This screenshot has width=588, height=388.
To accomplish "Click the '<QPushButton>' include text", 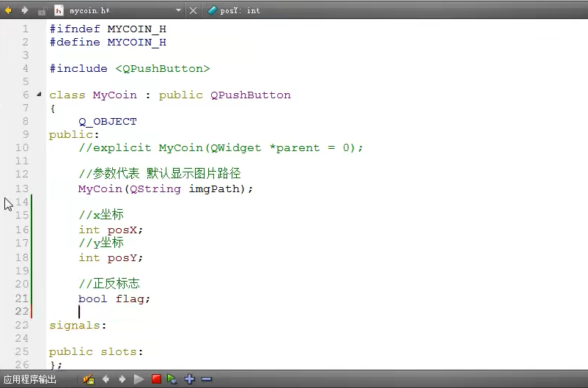I will (162, 69).
